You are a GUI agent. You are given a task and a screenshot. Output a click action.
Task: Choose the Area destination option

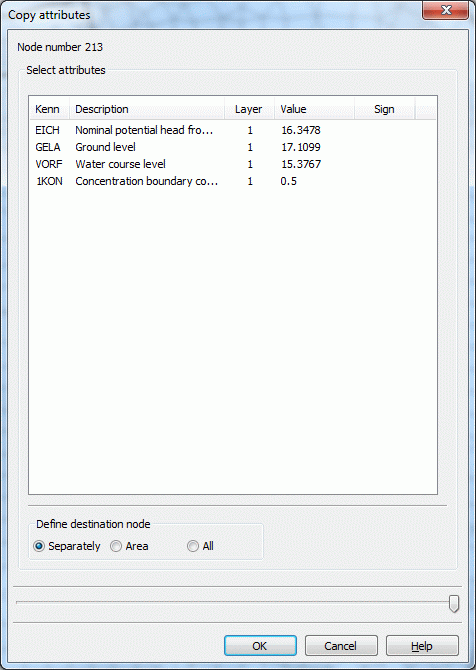point(129,546)
